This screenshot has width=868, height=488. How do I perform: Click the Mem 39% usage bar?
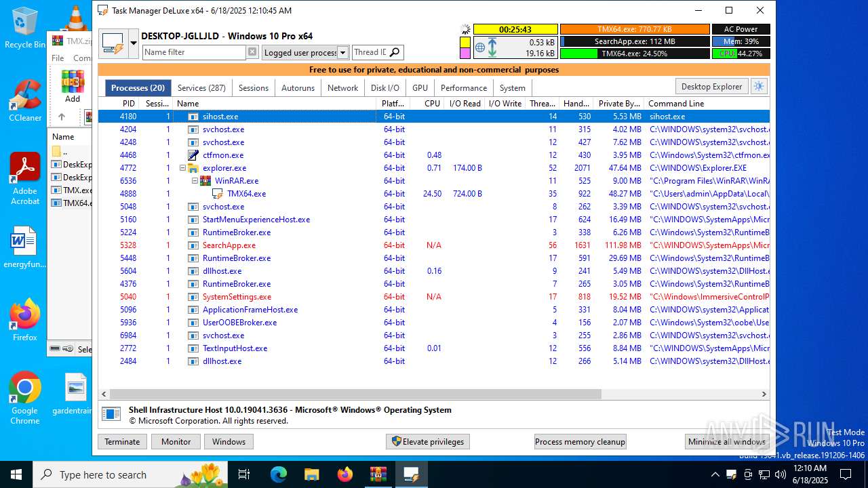pos(741,41)
